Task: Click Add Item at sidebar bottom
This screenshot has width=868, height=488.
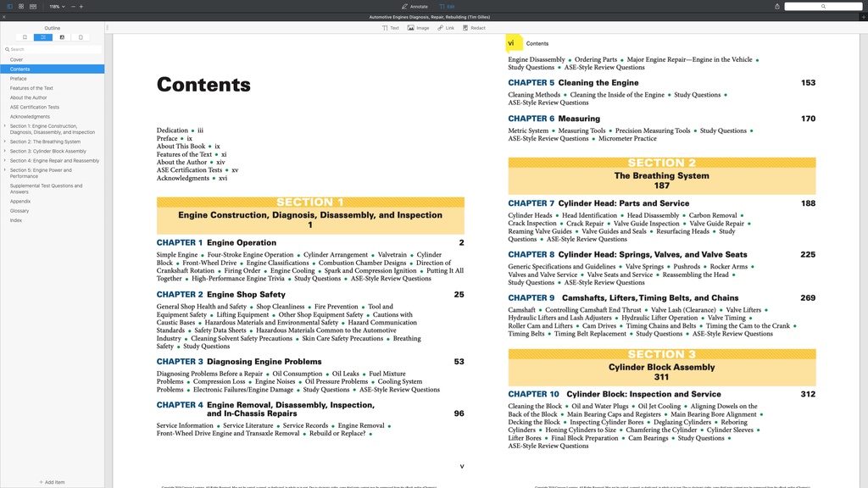Action: [x=52, y=482]
